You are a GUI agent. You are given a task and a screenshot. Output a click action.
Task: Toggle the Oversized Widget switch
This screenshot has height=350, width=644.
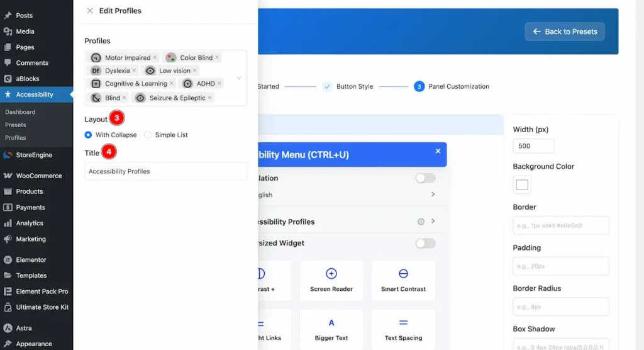coord(425,243)
